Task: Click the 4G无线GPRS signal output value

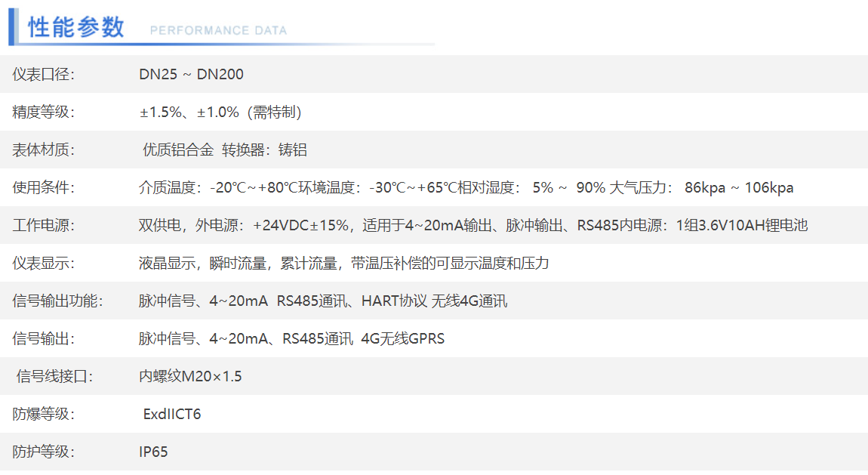Action: 403,338
